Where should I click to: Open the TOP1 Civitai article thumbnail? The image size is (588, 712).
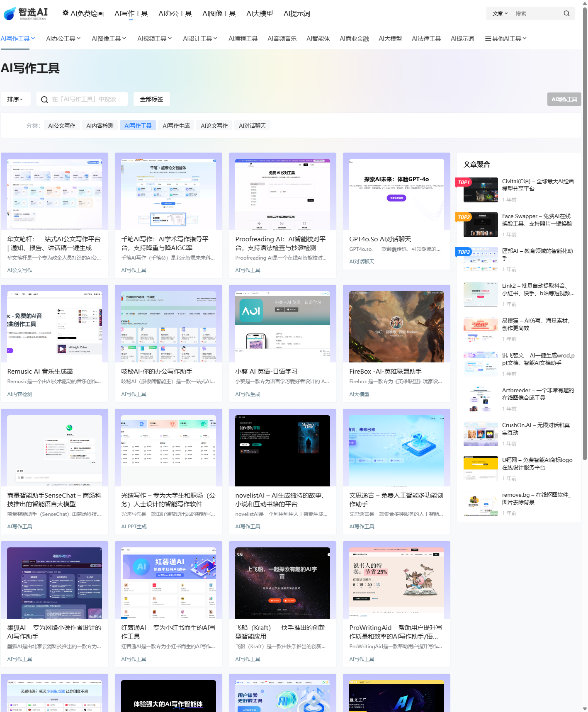click(x=481, y=190)
